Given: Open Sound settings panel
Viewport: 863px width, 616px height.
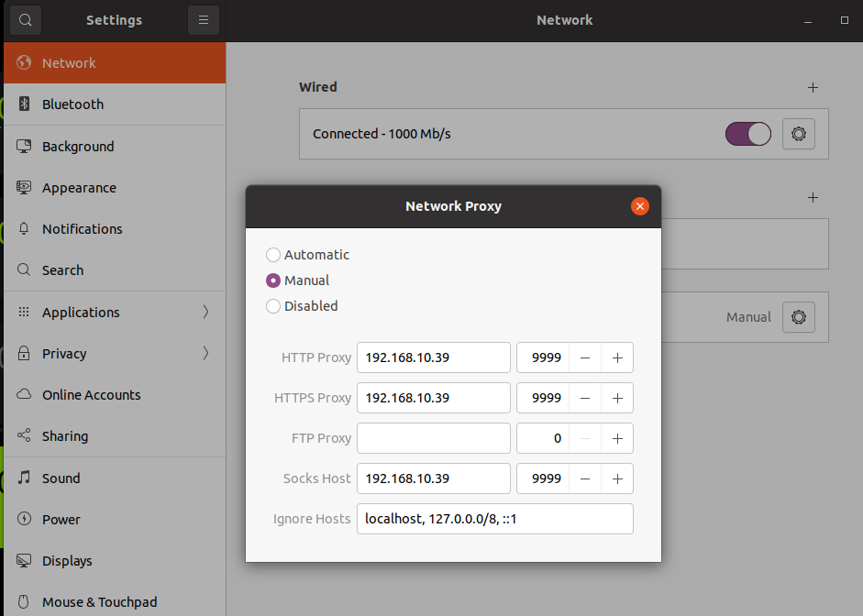Looking at the screenshot, I should [115, 478].
